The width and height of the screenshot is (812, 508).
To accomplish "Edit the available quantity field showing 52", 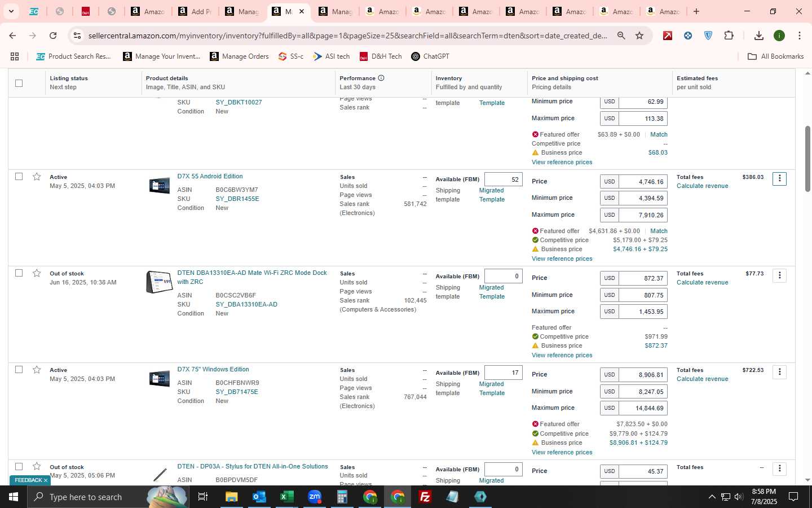I will [x=503, y=179].
